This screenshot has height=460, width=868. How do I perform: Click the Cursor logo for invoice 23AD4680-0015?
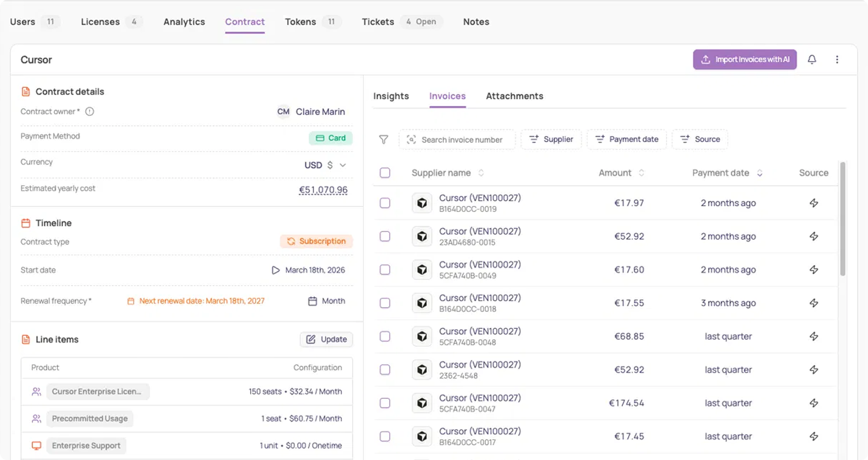pyautogui.click(x=422, y=236)
